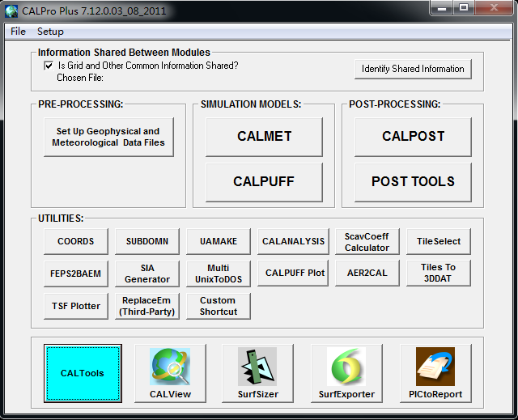Open the ScavCoeff Calculator utility

[367, 242]
